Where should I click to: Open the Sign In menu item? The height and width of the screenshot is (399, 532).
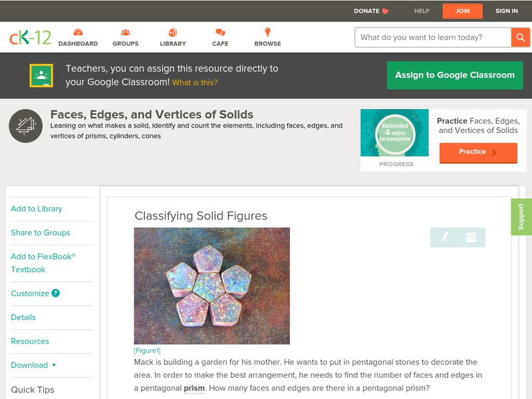coord(507,11)
